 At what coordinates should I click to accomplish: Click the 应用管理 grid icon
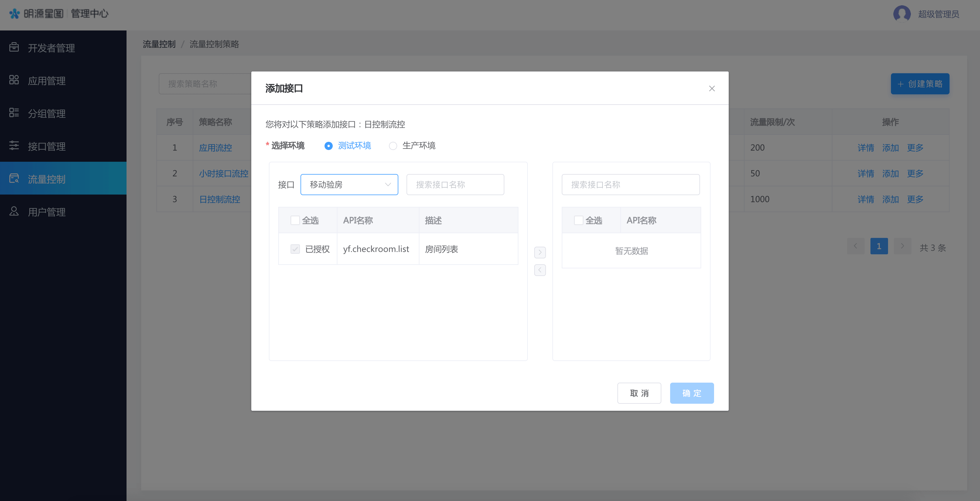(14, 80)
